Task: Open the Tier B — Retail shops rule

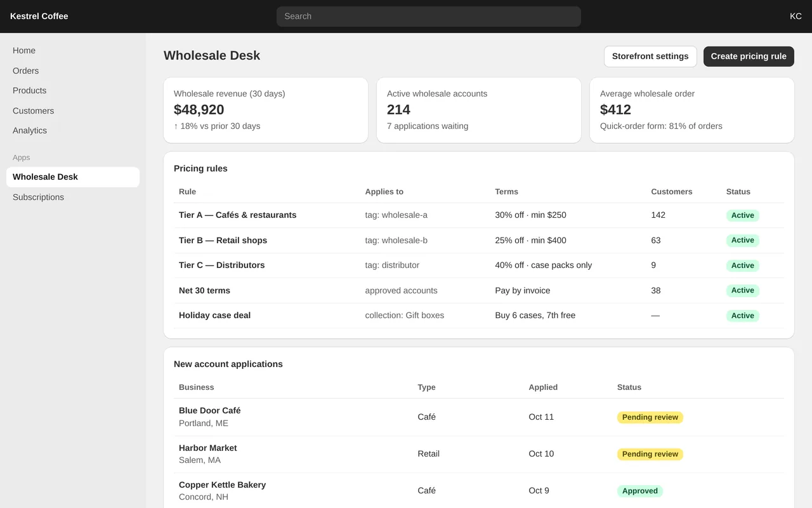Action: (x=223, y=241)
